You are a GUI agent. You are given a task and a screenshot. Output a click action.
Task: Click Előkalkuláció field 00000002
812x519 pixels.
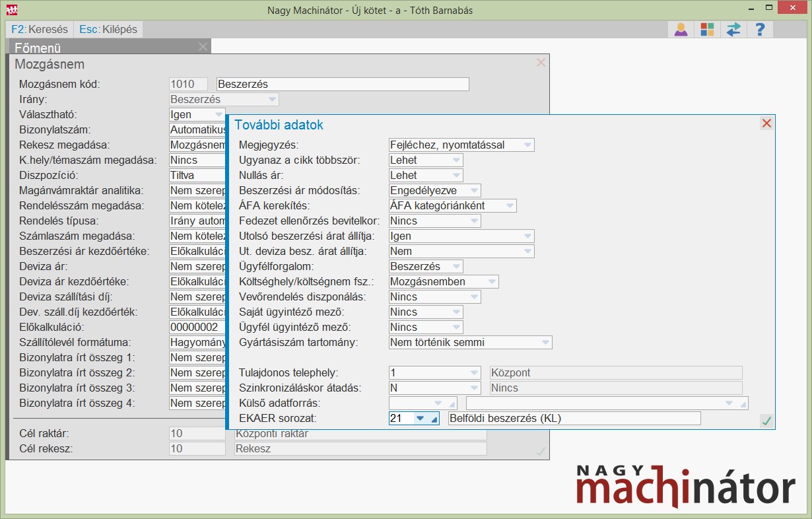click(197, 328)
